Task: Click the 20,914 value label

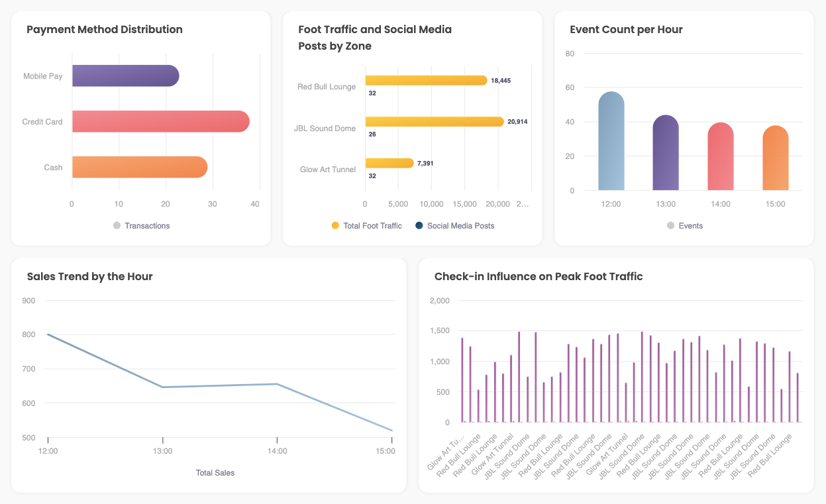Action: 516,121
